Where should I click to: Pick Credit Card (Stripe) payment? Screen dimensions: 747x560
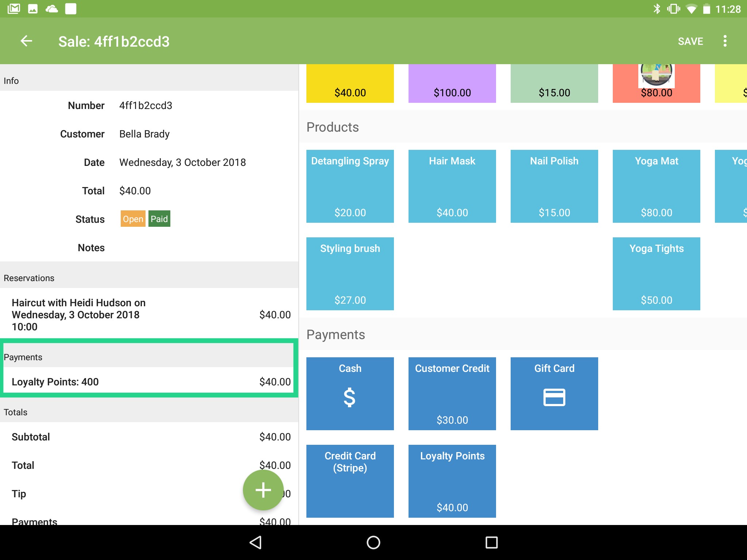click(350, 481)
